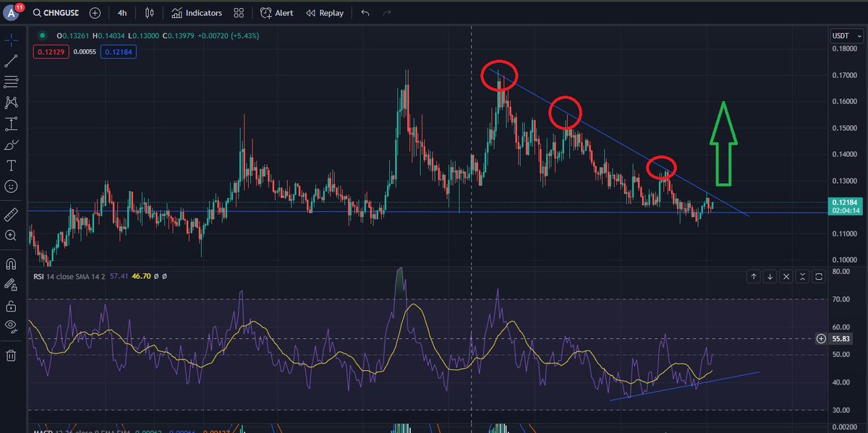Open the indicator templates grid
Viewport: 868px width, 433px height.
point(239,13)
